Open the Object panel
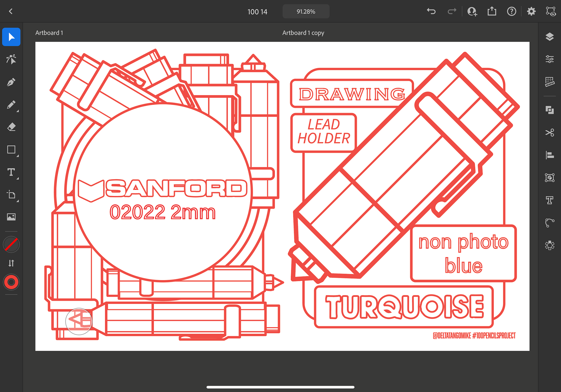 (550, 177)
